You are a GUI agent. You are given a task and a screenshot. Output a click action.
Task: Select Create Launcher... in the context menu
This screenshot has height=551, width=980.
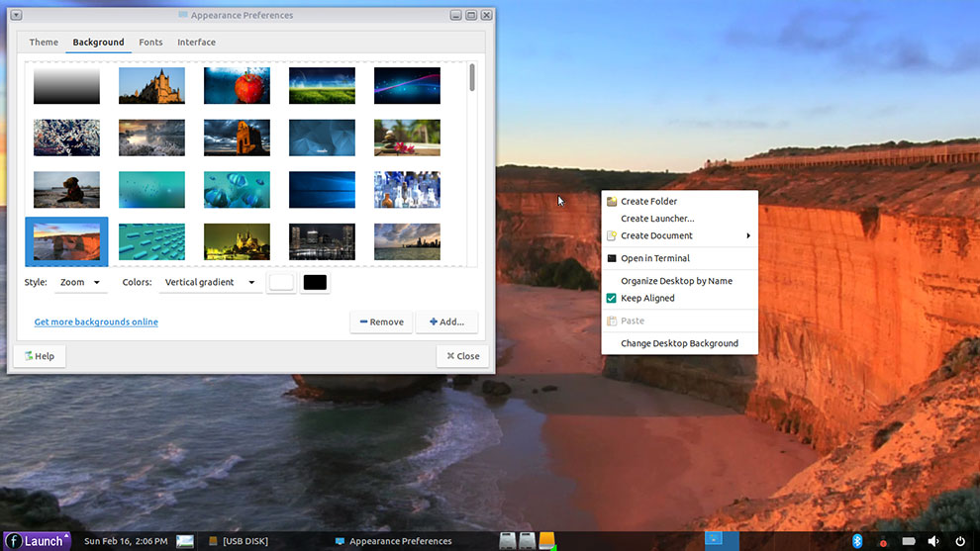pyautogui.click(x=679, y=218)
